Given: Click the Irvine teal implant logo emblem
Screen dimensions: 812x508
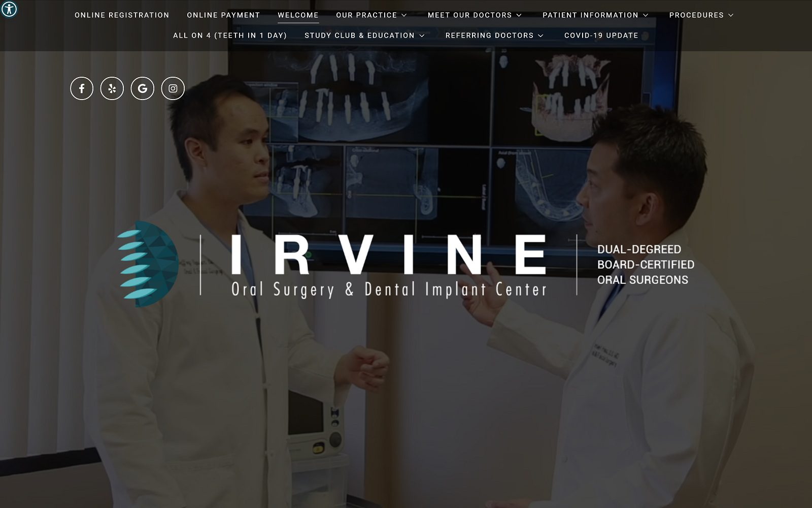Looking at the screenshot, I should tap(148, 264).
